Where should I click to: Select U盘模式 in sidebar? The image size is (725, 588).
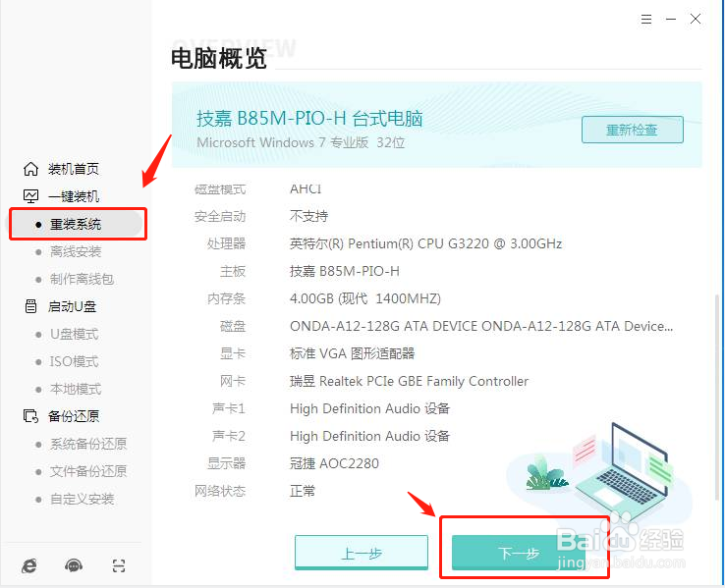pos(74,334)
